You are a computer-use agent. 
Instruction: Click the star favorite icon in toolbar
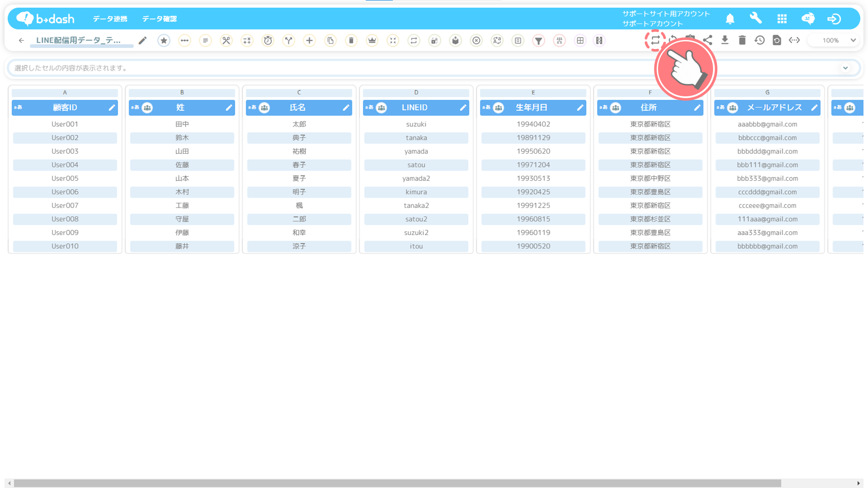point(164,40)
